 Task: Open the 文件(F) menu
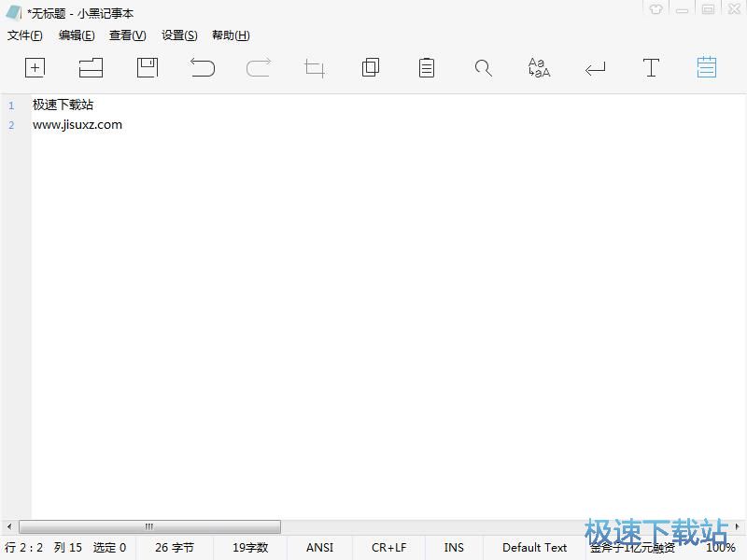(x=25, y=35)
